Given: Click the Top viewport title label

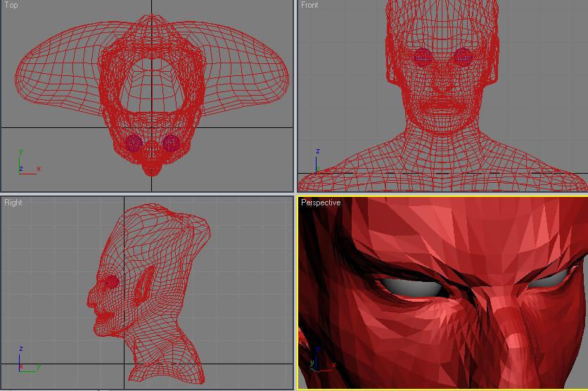Looking at the screenshot, I should pyautogui.click(x=11, y=5).
